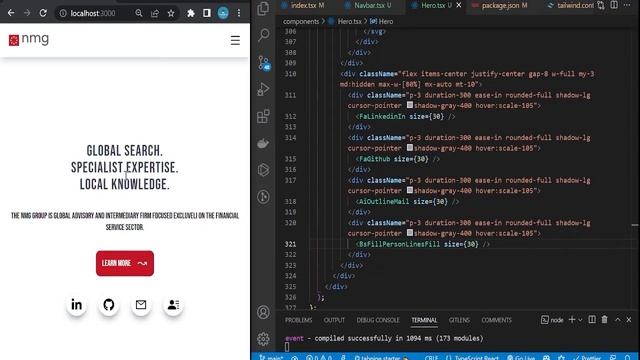
Task: Open shadow-gray-400 color swatch below line 314
Action: (410, 148)
